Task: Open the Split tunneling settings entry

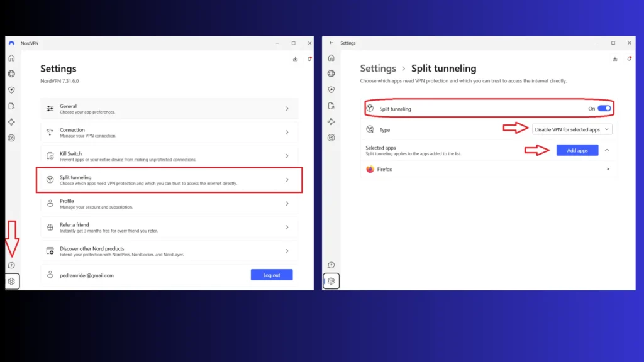Action: point(169,180)
